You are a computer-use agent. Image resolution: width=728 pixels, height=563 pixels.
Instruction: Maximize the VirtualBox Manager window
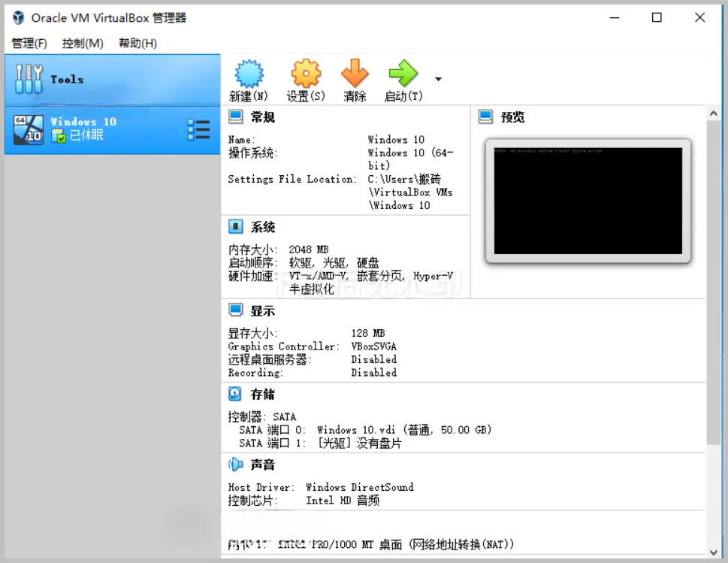657,17
